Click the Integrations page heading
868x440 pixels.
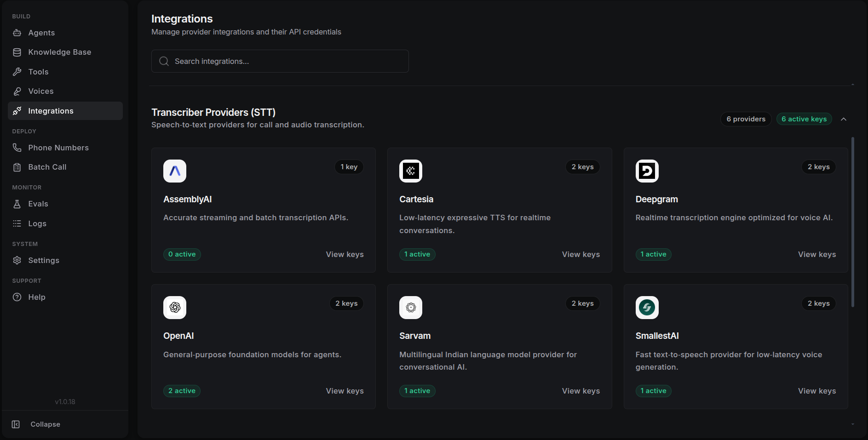pos(182,19)
